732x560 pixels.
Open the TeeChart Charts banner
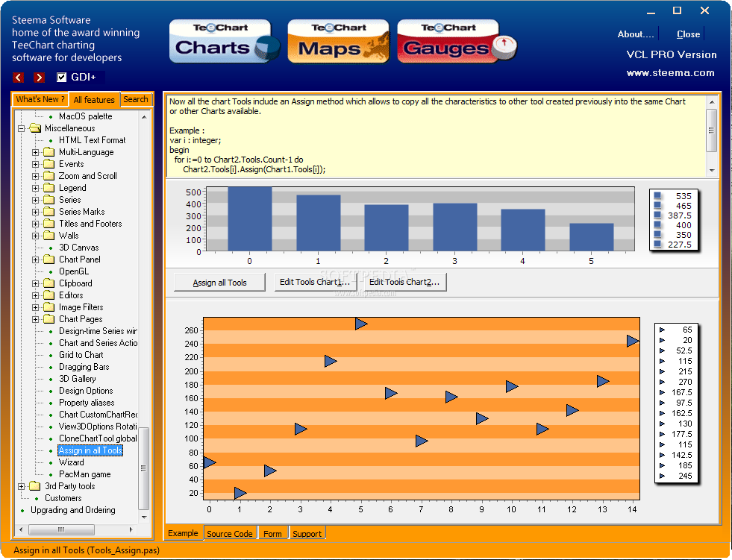(x=224, y=41)
